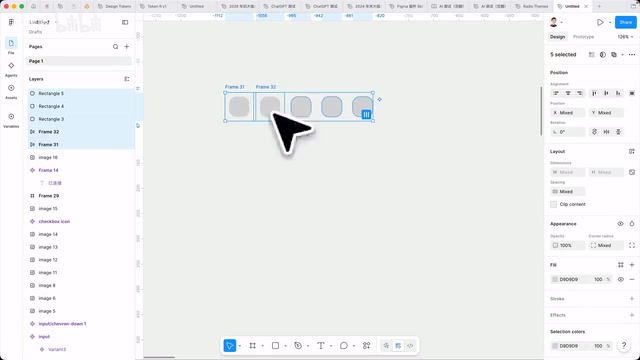Align selection left
Image resolution: width=640 pixels, height=360 pixels.
coord(556,93)
